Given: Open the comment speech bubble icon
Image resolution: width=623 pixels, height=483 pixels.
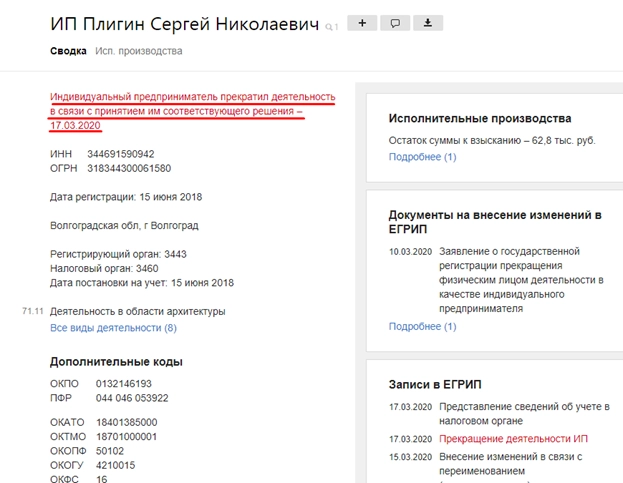Looking at the screenshot, I should pyautogui.click(x=395, y=23).
